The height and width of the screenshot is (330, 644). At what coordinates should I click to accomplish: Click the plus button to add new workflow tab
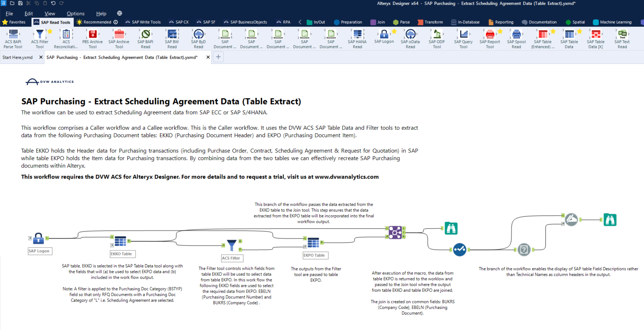(218, 57)
